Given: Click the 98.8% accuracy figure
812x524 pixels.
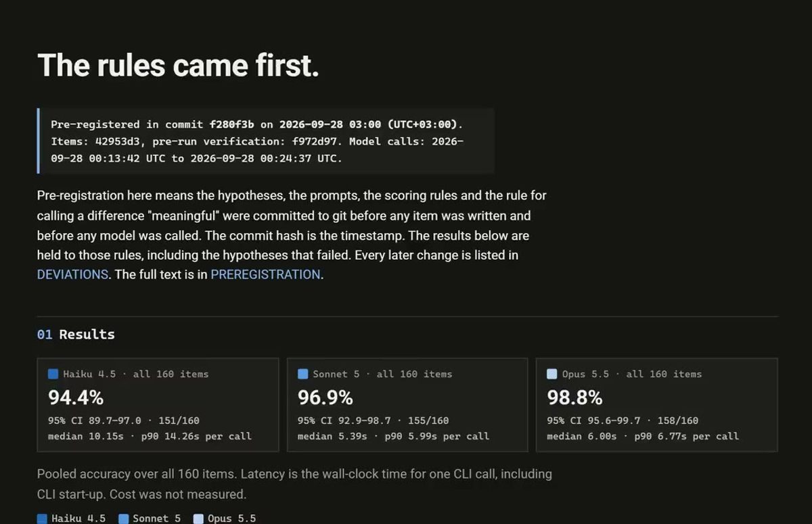Looking at the screenshot, I should tap(574, 398).
